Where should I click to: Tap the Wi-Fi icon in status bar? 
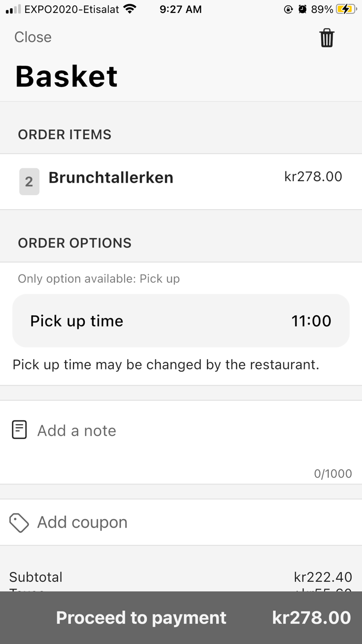point(130,9)
